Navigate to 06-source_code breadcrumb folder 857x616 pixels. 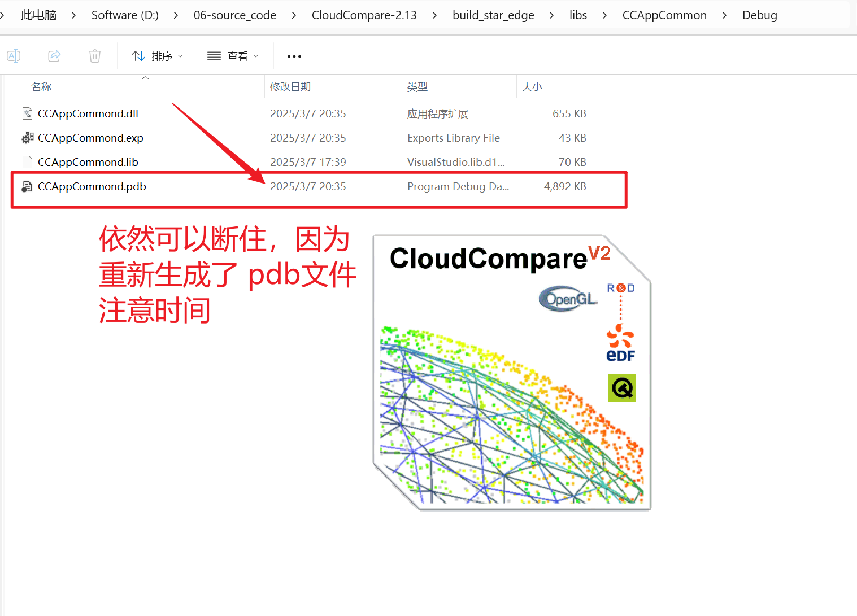(235, 15)
